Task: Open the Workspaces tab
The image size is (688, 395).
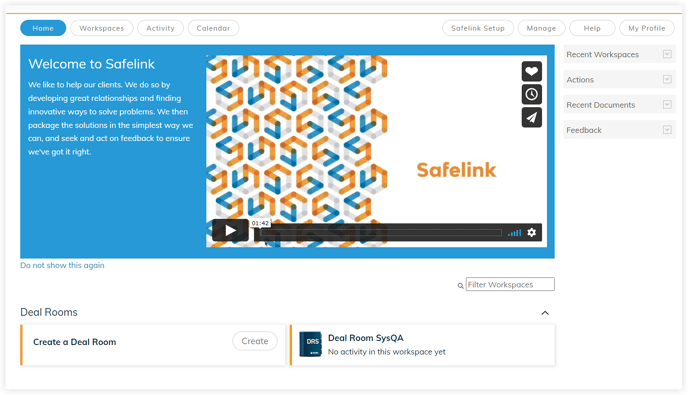Action: pos(101,28)
